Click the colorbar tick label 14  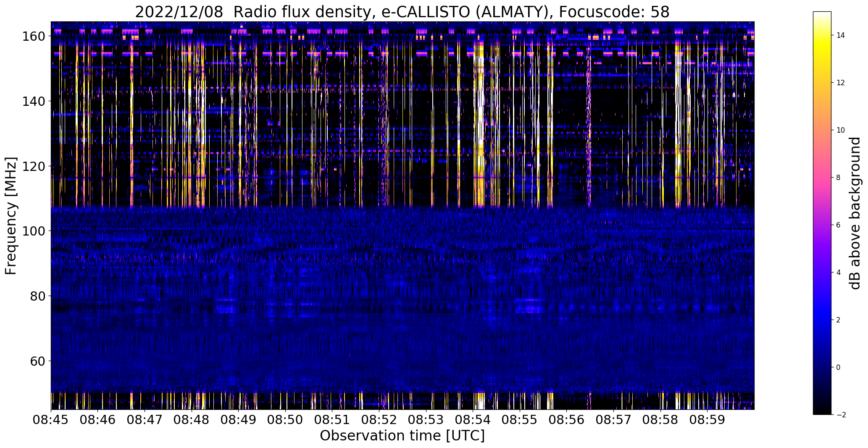(x=841, y=35)
